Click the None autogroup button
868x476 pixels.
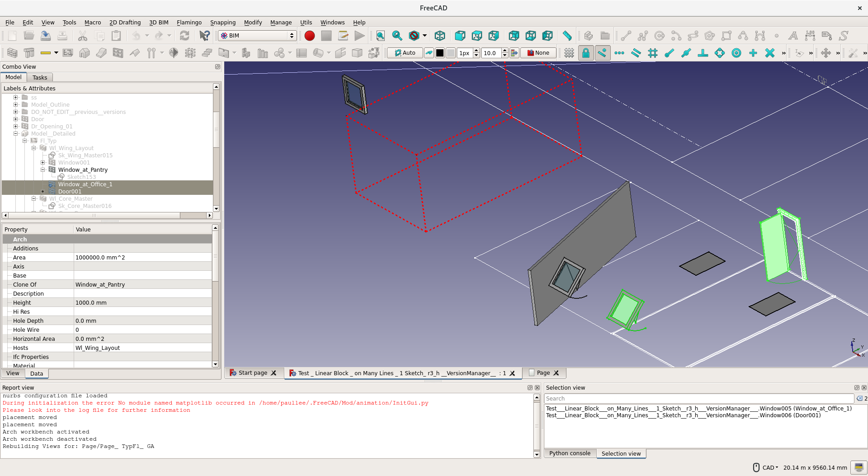(538, 53)
